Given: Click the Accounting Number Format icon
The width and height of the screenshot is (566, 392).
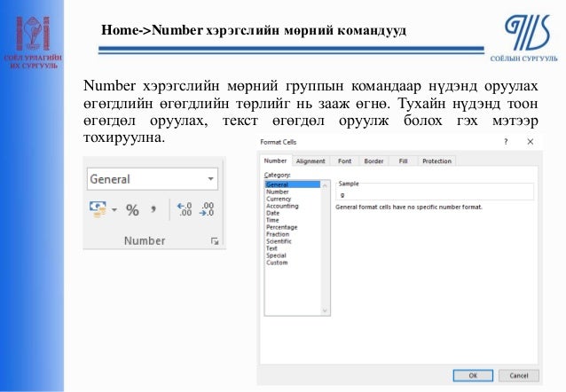Looking at the screenshot, I should tap(98, 210).
